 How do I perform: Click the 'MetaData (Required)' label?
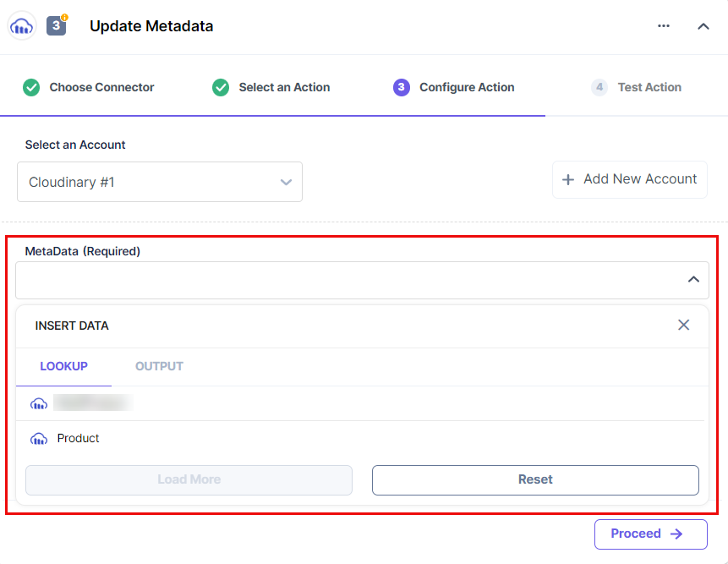(x=83, y=251)
